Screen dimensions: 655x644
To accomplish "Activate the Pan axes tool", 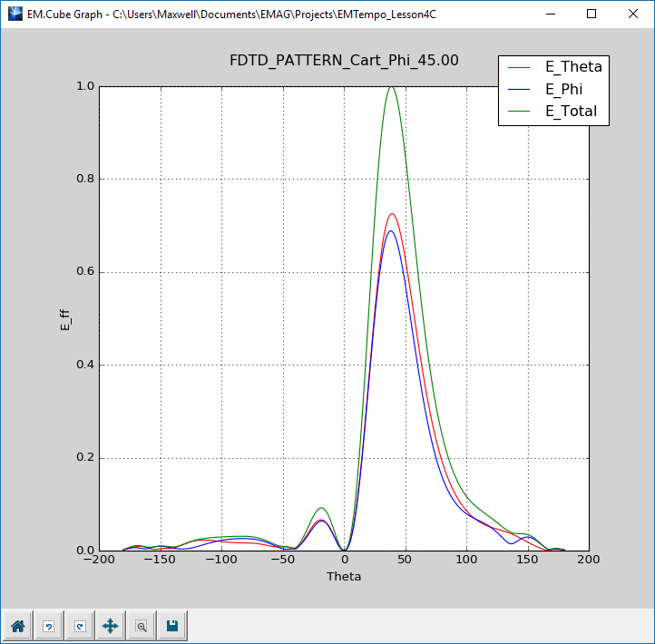I will [110, 625].
